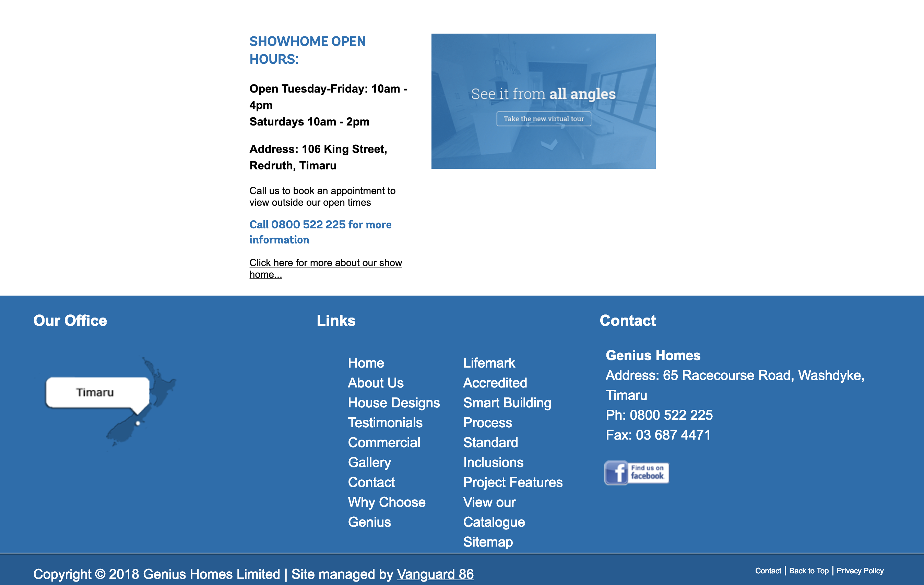Image resolution: width=924 pixels, height=585 pixels.
Task: Select the 'House Designs' navigation link
Action: pyautogui.click(x=393, y=403)
